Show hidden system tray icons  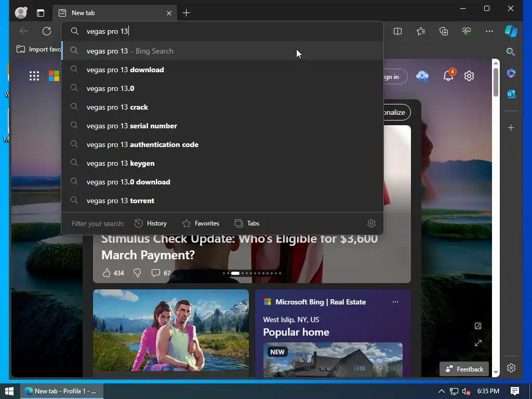[x=442, y=391]
